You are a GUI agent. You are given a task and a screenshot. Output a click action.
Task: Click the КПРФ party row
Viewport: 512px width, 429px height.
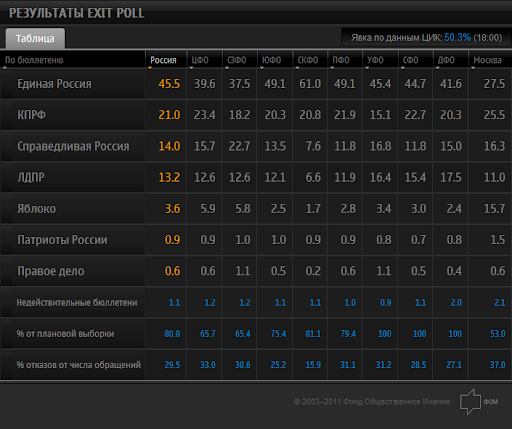[31, 115]
